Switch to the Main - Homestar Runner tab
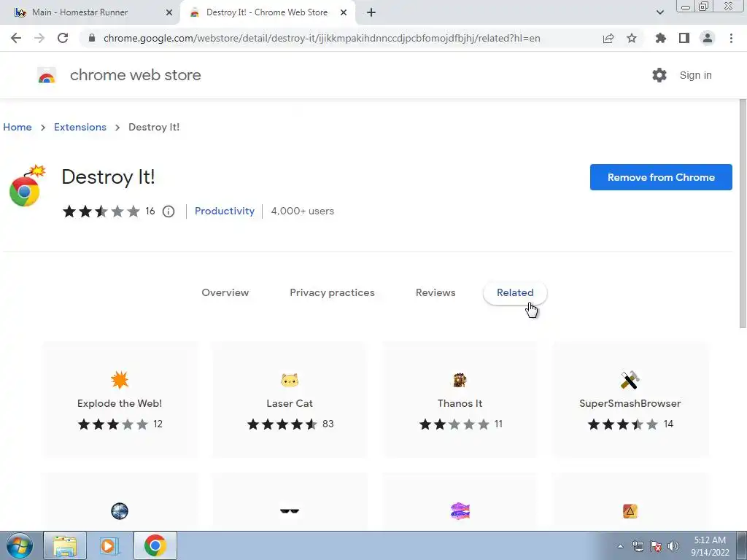The width and height of the screenshot is (747, 560). pyautogui.click(x=90, y=13)
